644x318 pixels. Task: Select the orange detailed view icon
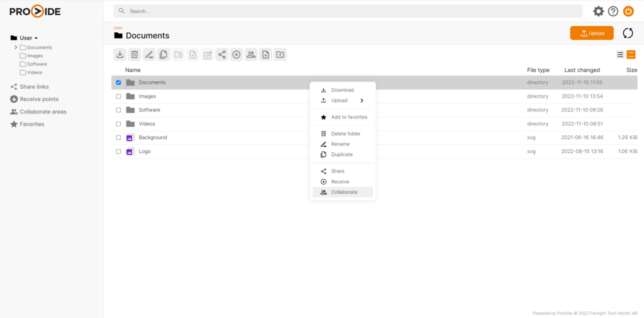coord(631,54)
